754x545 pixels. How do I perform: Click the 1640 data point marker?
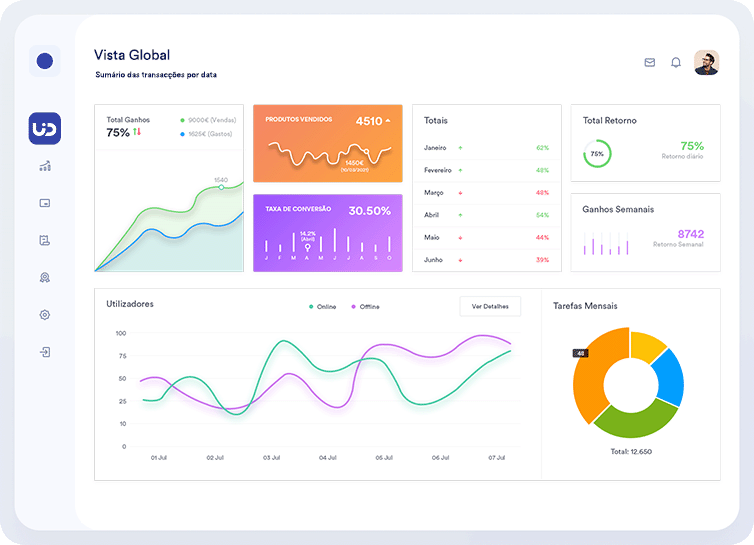coord(222,188)
